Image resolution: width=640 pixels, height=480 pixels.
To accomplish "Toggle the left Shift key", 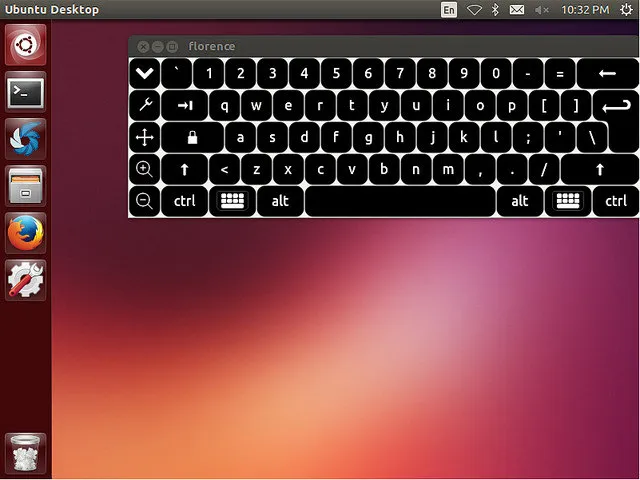I will pos(184,169).
